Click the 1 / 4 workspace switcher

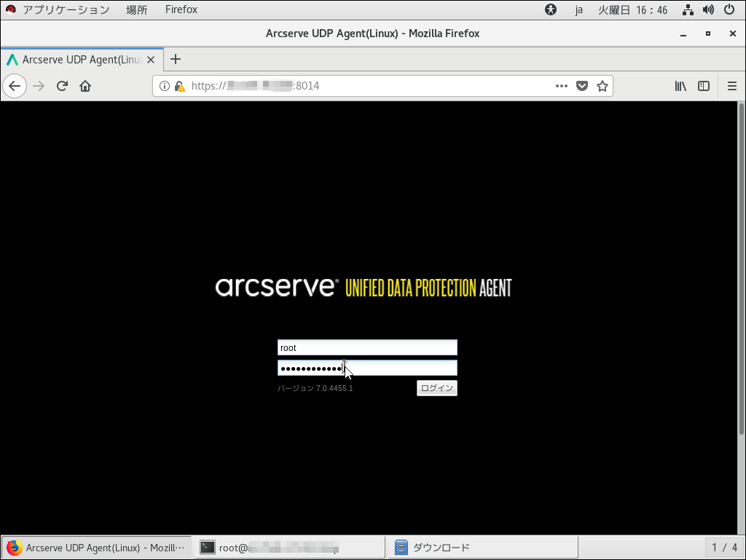(724, 548)
